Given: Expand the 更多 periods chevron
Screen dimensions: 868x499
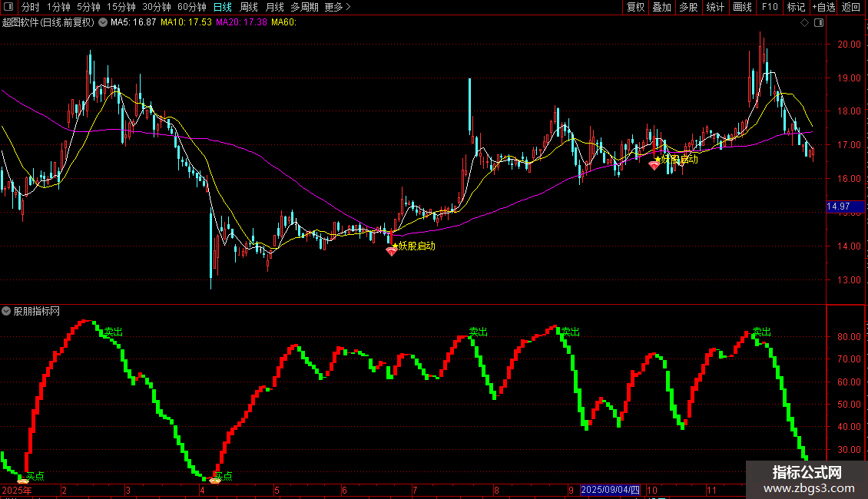Looking at the screenshot, I should tap(348, 7).
